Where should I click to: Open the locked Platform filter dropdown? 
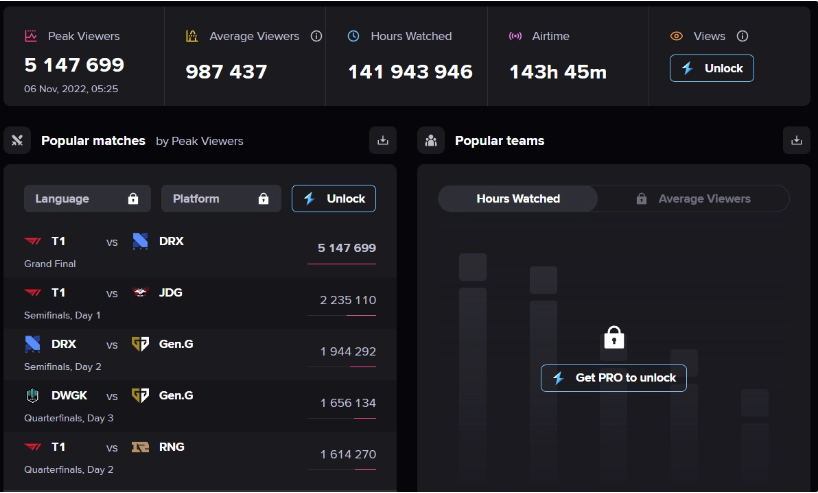[220, 199]
